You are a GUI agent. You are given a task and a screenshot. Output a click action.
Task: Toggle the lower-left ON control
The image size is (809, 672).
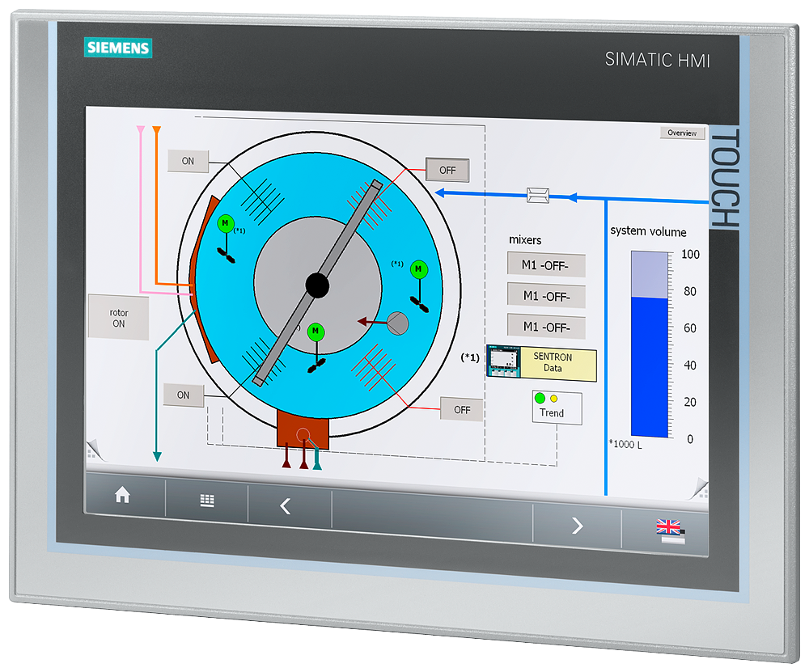(x=182, y=395)
